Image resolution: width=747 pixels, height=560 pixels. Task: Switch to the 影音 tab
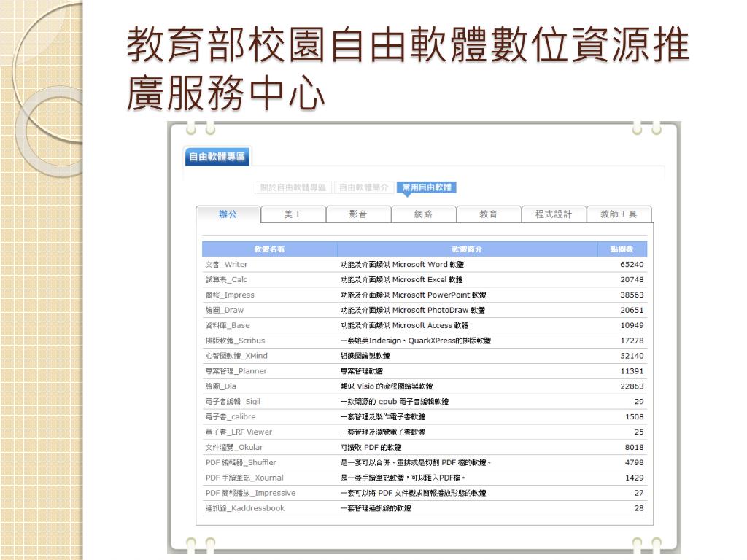click(358, 214)
